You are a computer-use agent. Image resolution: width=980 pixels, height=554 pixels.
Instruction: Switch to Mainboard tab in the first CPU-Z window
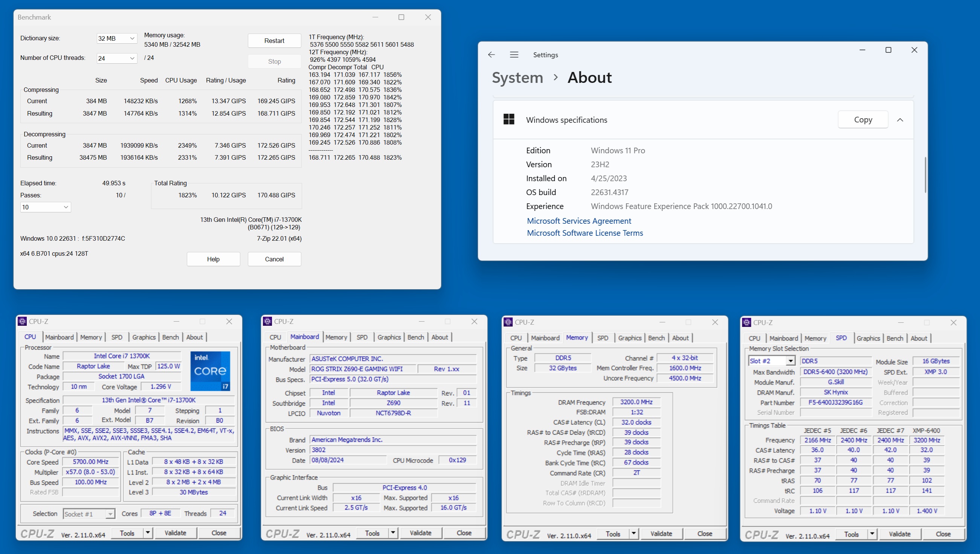pyautogui.click(x=60, y=337)
